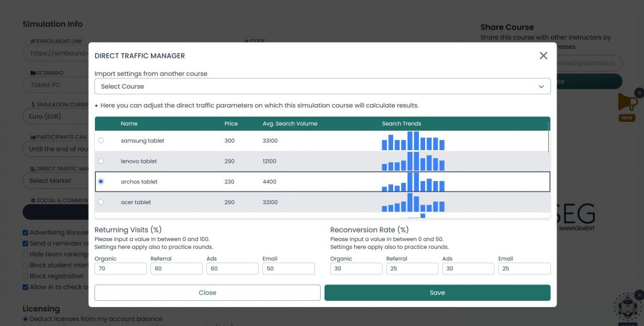Expand the dropdown chevron for course import
This screenshot has width=644, height=326.
[x=541, y=87]
